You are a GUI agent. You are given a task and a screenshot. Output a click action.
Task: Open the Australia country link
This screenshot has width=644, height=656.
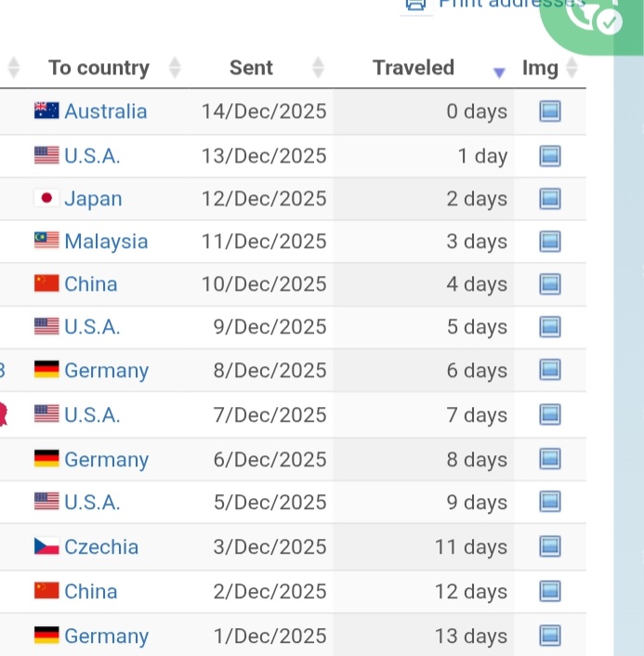pos(105,112)
